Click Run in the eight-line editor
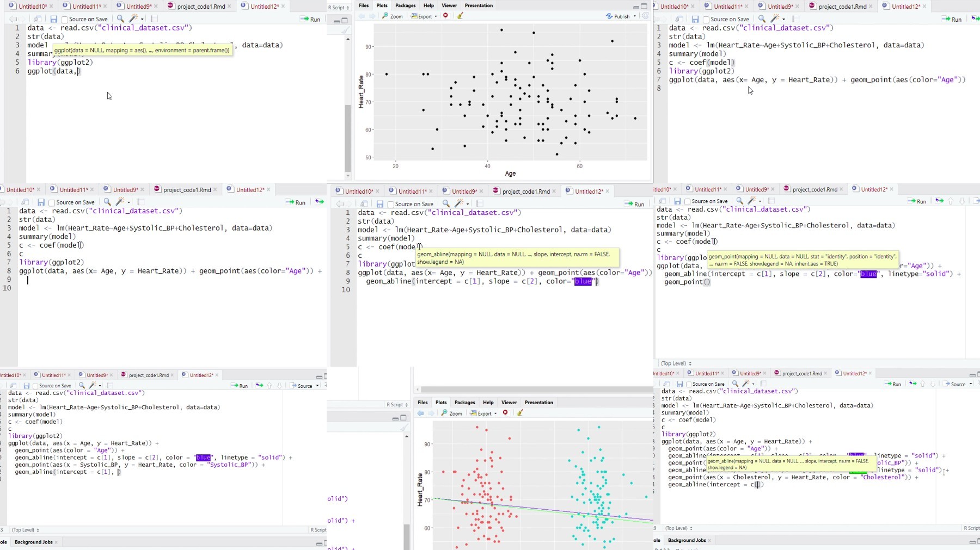Viewport: 980px width, 550px height. (x=952, y=19)
